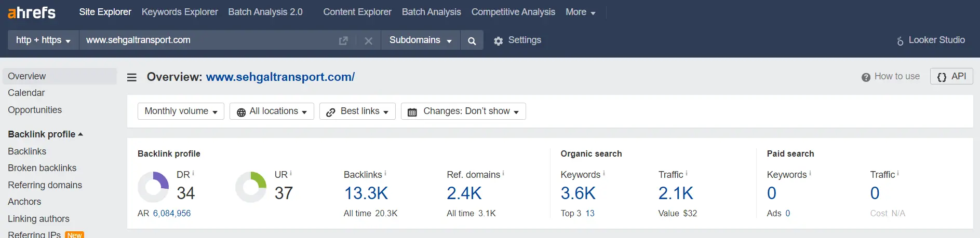This screenshot has height=238, width=980.
Task: Open the www.sehgaltransport.com/ overview link
Action: point(280,77)
